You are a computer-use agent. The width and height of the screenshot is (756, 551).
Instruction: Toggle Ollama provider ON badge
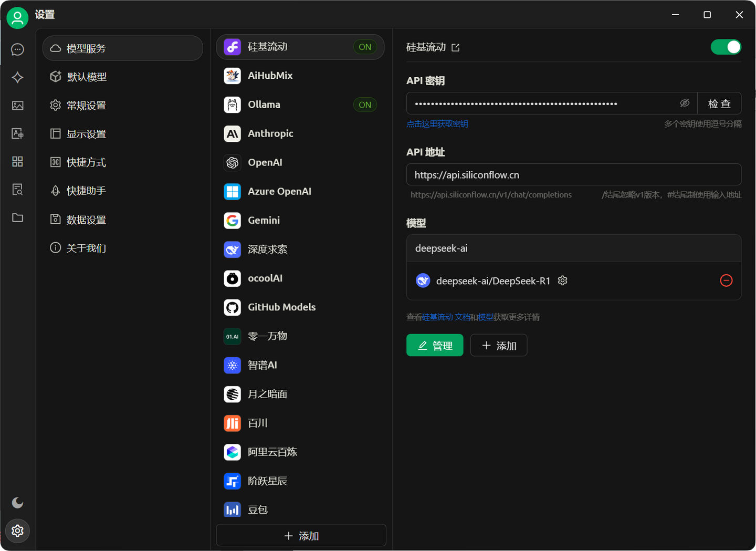365,105
